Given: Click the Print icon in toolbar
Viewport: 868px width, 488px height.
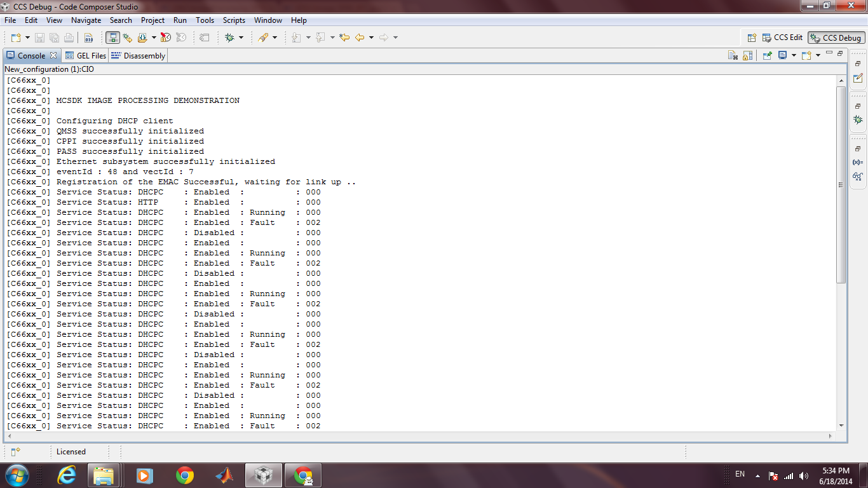Looking at the screenshot, I should (69, 37).
